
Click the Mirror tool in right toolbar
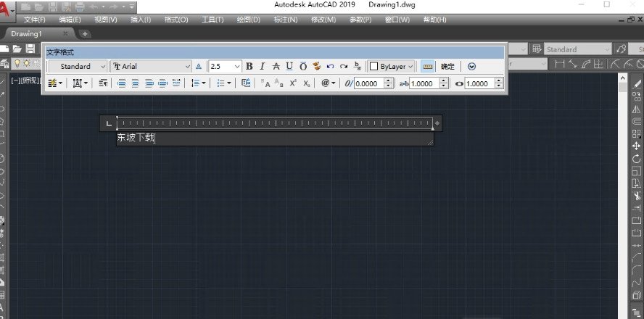coord(636,109)
